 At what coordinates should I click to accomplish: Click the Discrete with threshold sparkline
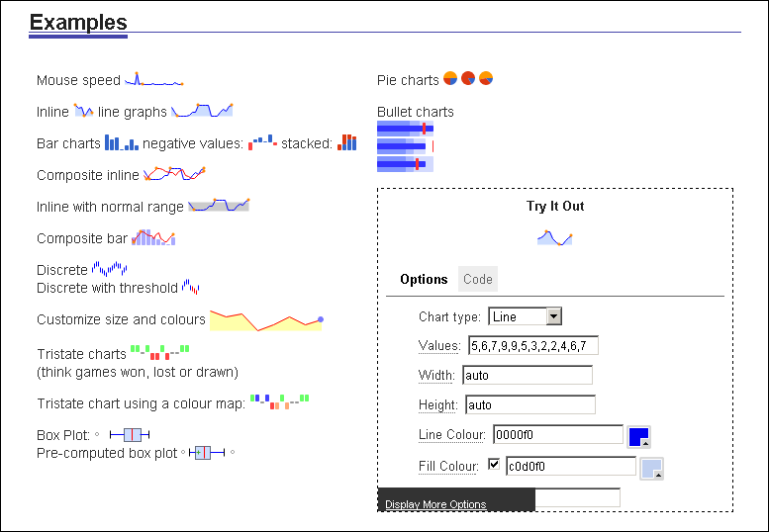click(x=190, y=287)
